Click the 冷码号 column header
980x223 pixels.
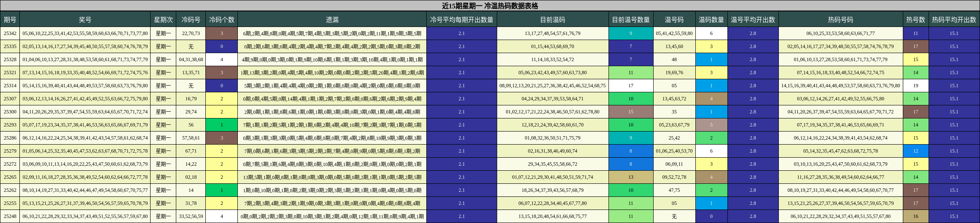point(191,19)
